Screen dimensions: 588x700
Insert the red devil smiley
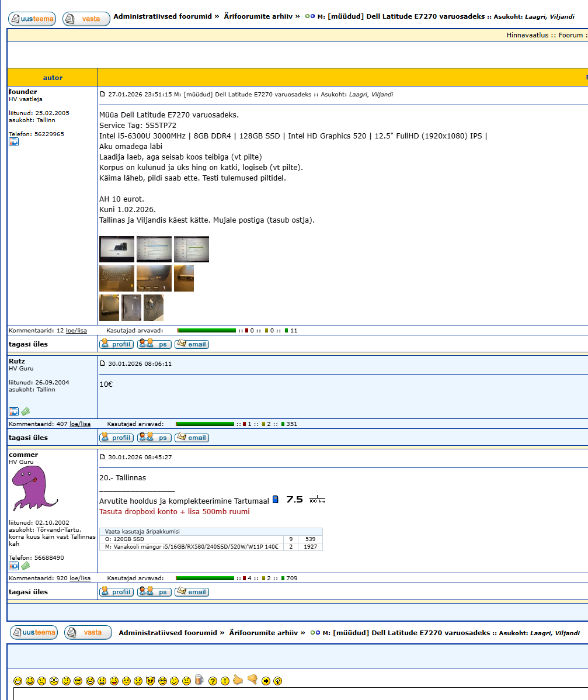pos(151,681)
